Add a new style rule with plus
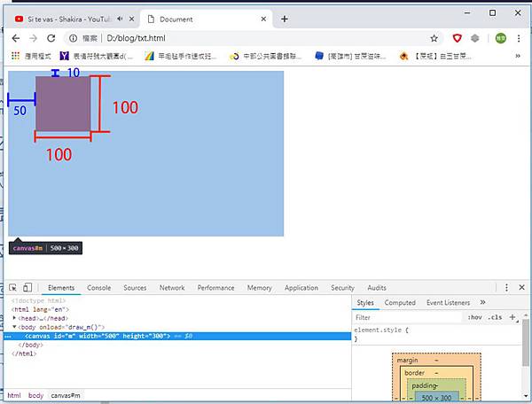The width and height of the screenshot is (532, 404). pos(512,317)
